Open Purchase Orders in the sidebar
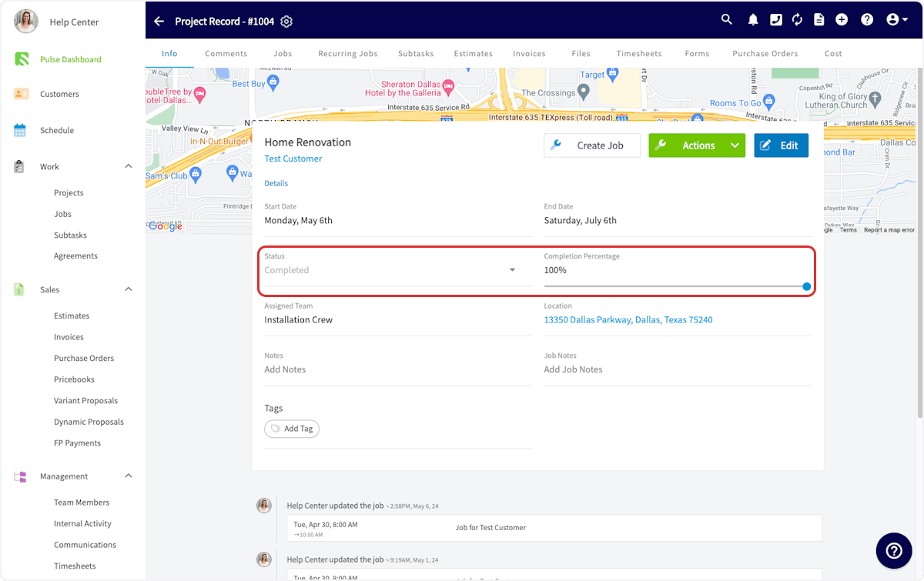Screen dimensions: 924x581 point(84,358)
